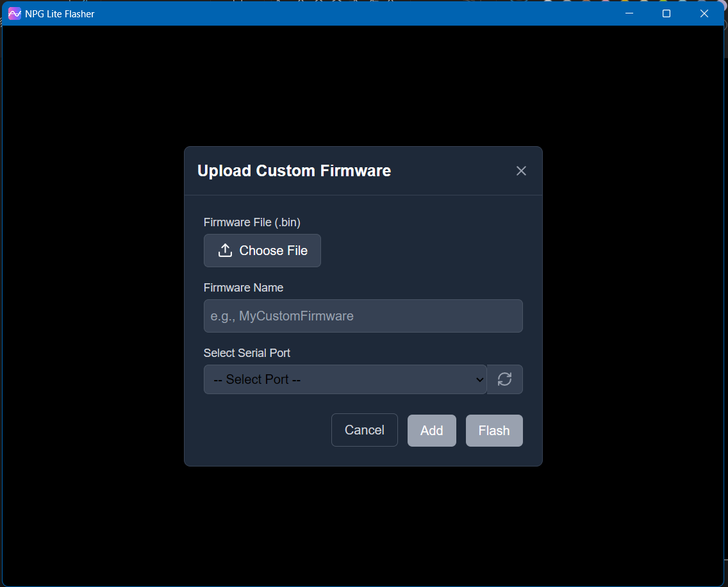Click the upload arrow icon

(225, 251)
